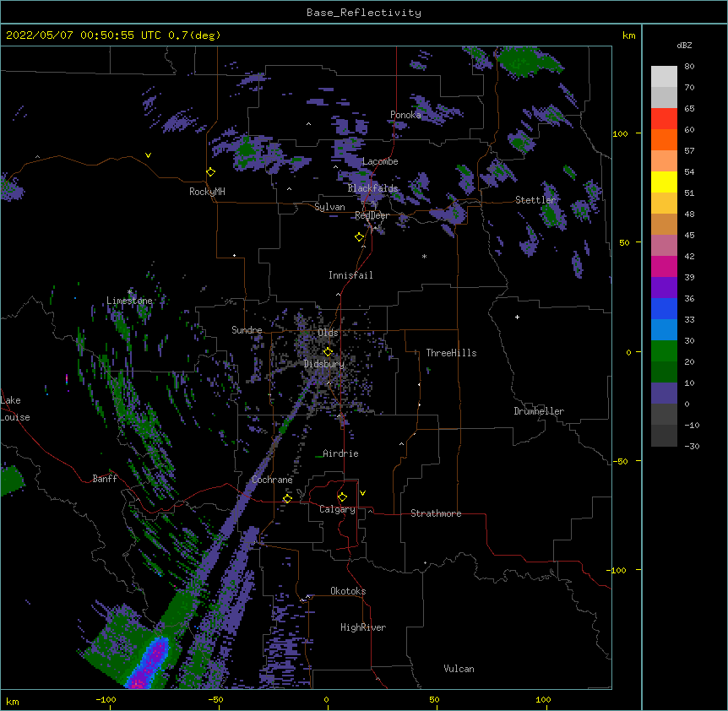Image resolution: width=728 pixels, height=711 pixels.
Task: Click the km unit label at top right
Action: point(628,35)
